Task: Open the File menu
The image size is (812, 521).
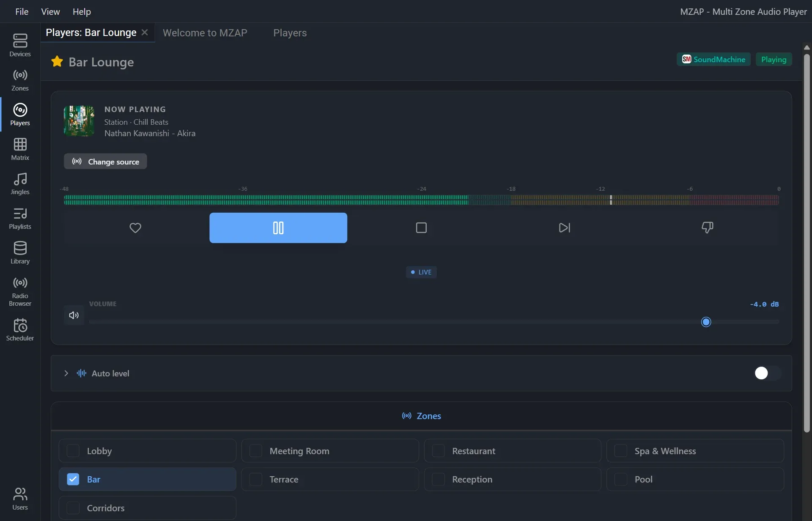Action: pyautogui.click(x=22, y=11)
